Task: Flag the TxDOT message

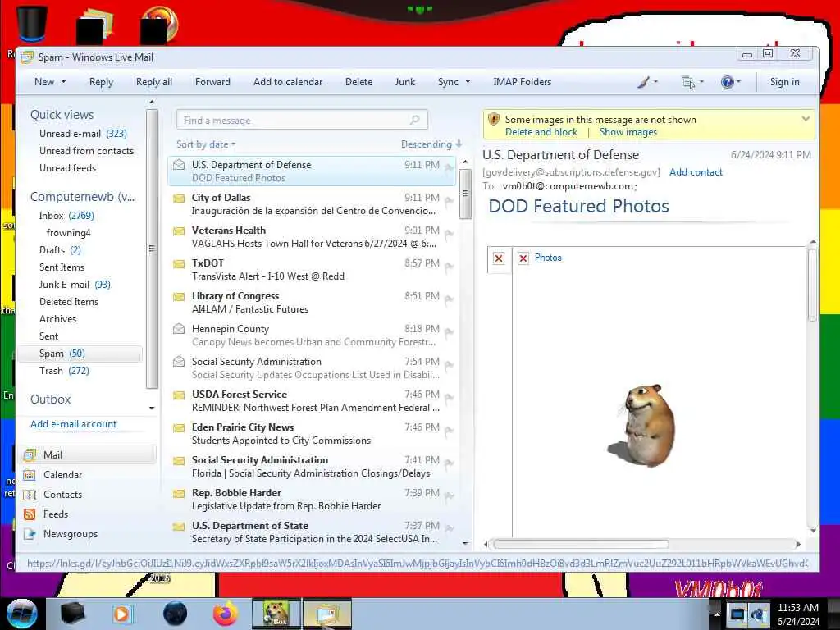Action: tap(449, 267)
